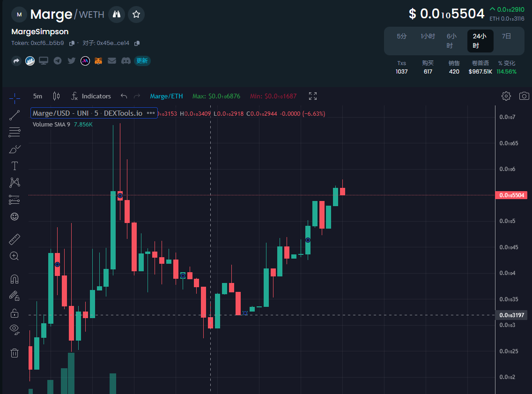The image size is (532, 394).
Task: Select the horizontal lines Fibonacci tool
Action: [x=15, y=132]
